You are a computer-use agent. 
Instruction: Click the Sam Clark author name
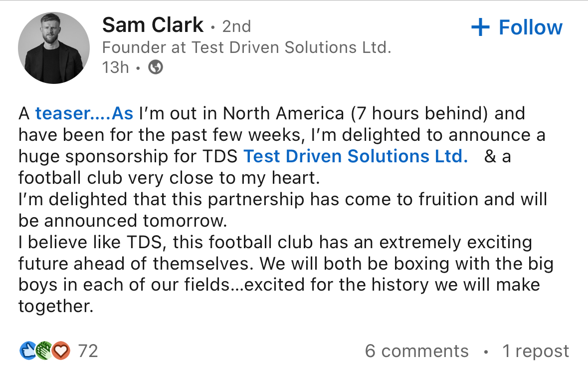[x=153, y=25]
